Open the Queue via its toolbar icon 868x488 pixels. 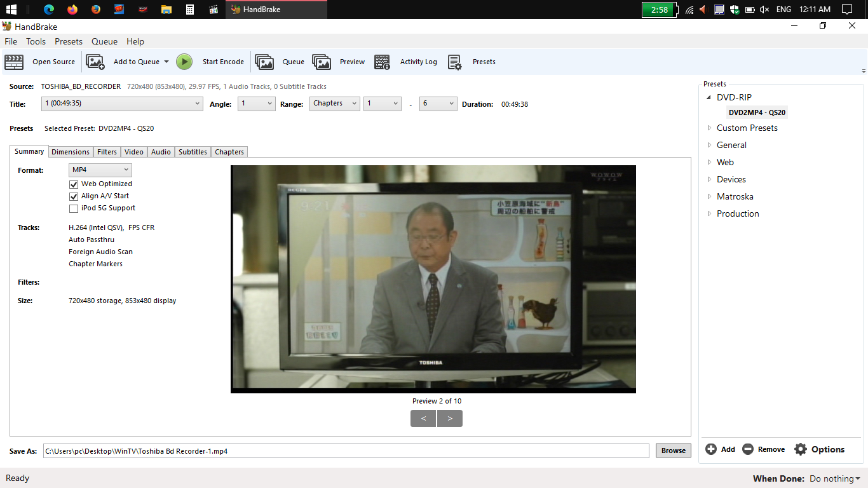click(264, 62)
